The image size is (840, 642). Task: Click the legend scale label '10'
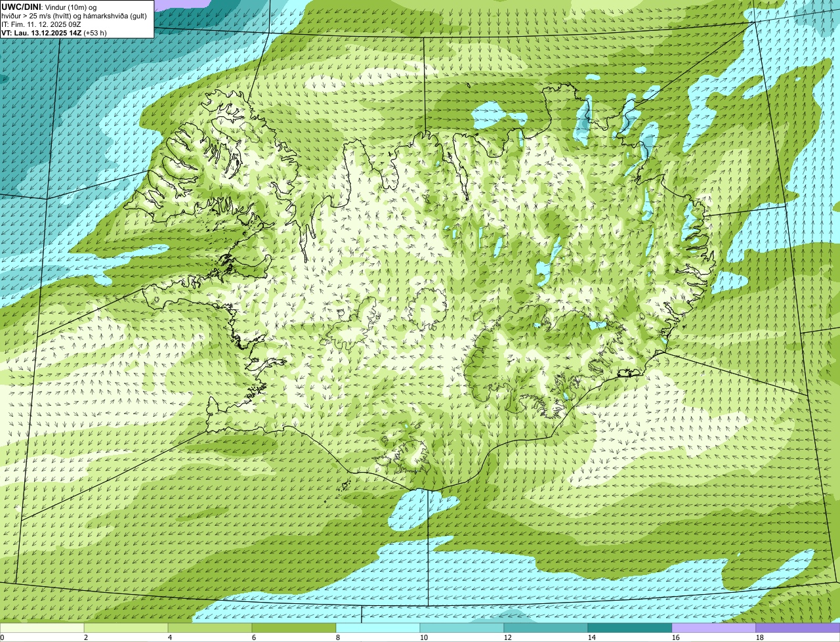pyautogui.click(x=424, y=637)
